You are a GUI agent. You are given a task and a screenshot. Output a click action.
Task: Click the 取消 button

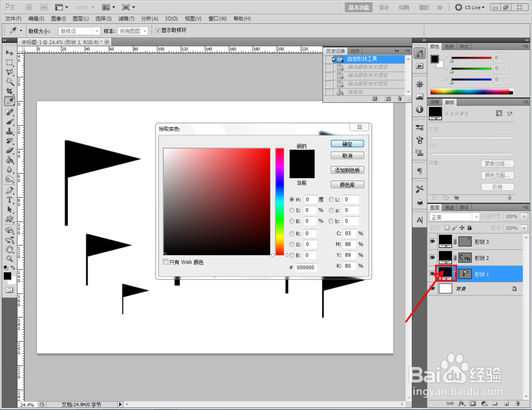click(347, 155)
